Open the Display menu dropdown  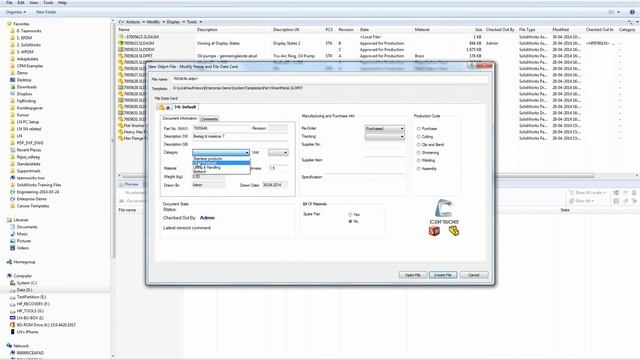tap(176, 22)
